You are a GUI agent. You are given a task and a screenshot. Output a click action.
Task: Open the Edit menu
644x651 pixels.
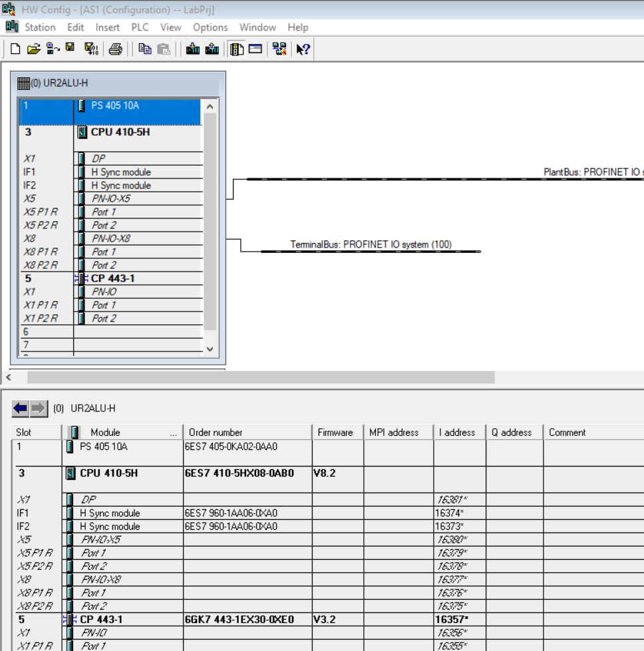click(76, 27)
